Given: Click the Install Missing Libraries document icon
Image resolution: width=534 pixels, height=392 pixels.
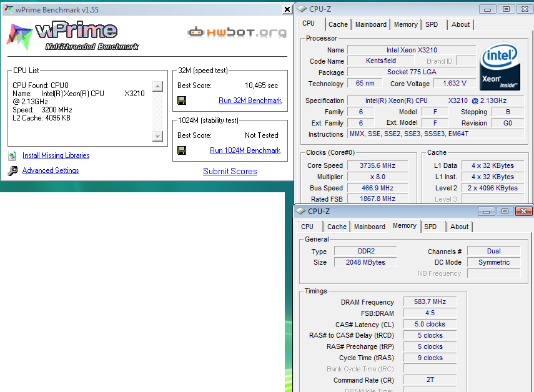Looking at the screenshot, I should 12,156.
